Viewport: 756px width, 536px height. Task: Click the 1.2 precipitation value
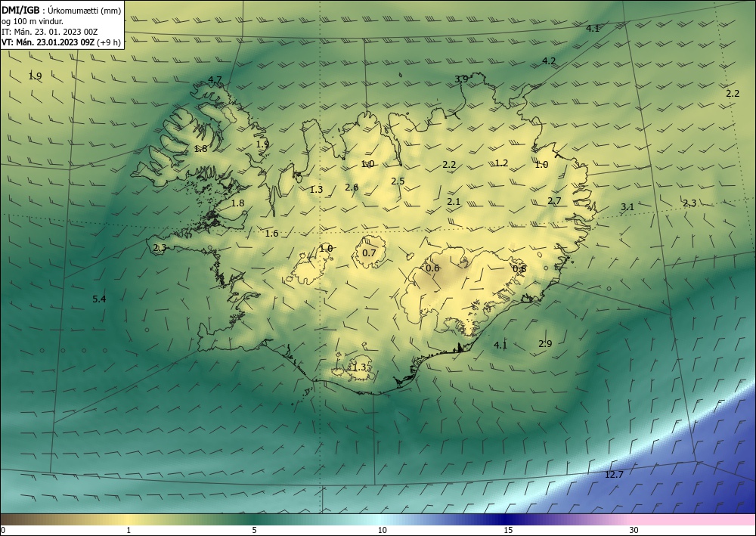(x=501, y=163)
